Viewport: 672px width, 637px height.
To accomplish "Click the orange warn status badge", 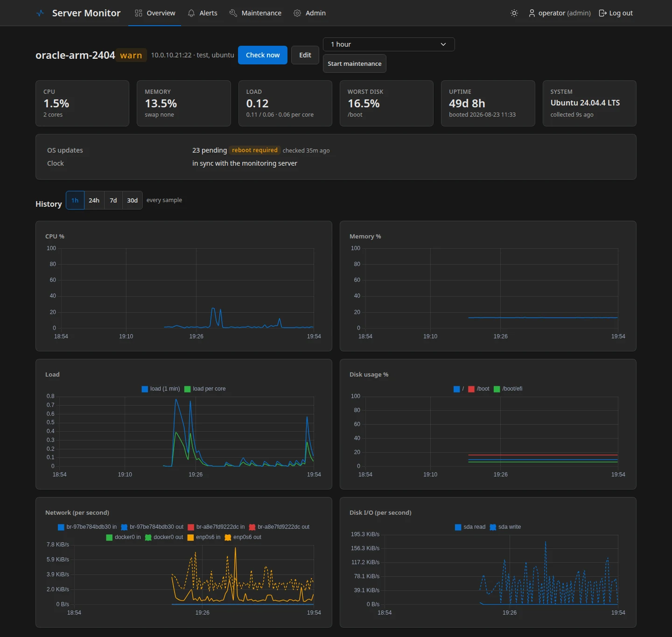I will [x=131, y=55].
